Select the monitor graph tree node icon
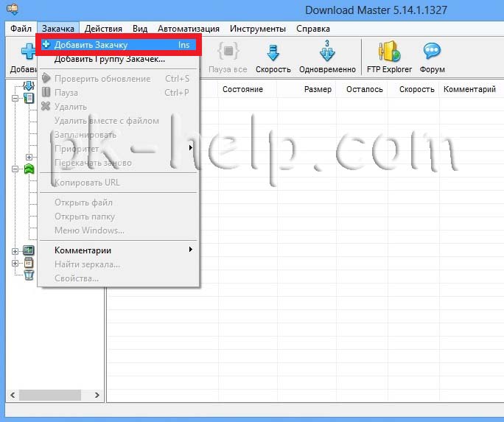The image size is (504, 422). click(29, 250)
